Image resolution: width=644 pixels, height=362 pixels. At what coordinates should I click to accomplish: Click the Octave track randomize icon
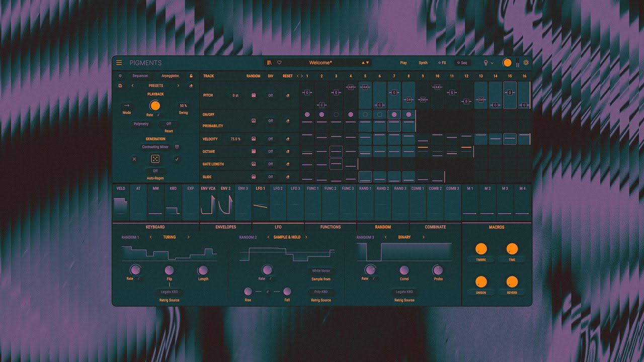click(254, 151)
